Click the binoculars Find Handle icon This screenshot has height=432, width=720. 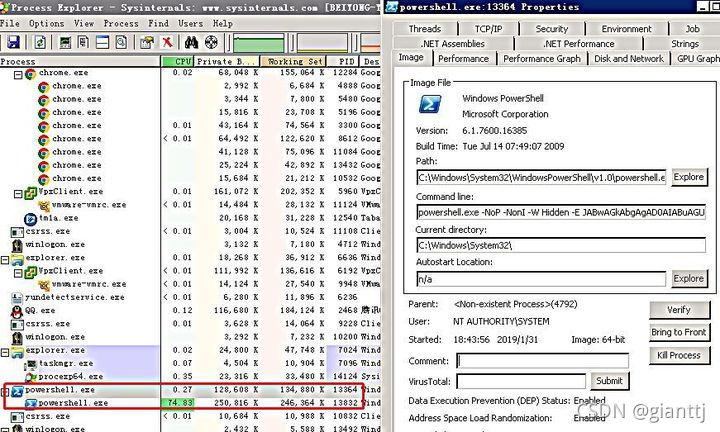(x=191, y=43)
